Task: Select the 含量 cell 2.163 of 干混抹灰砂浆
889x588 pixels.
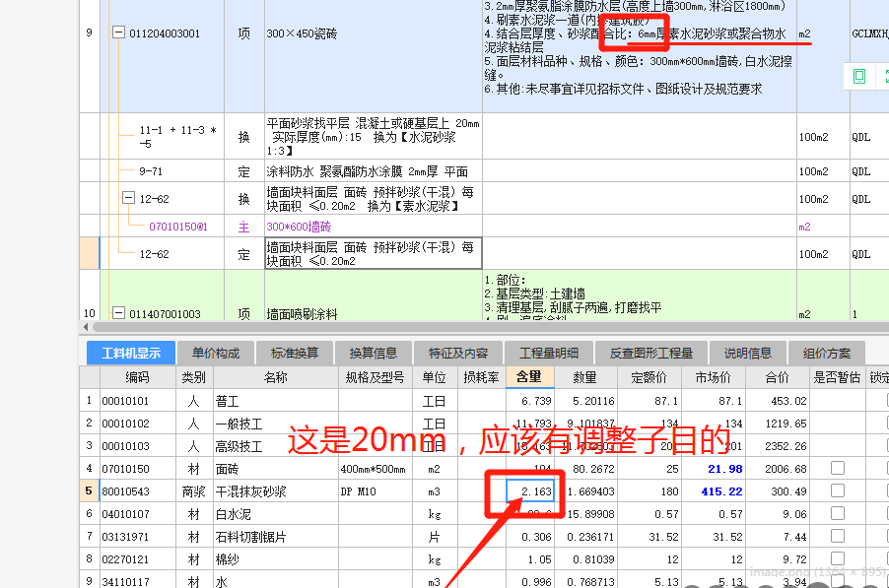Action: (529, 491)
